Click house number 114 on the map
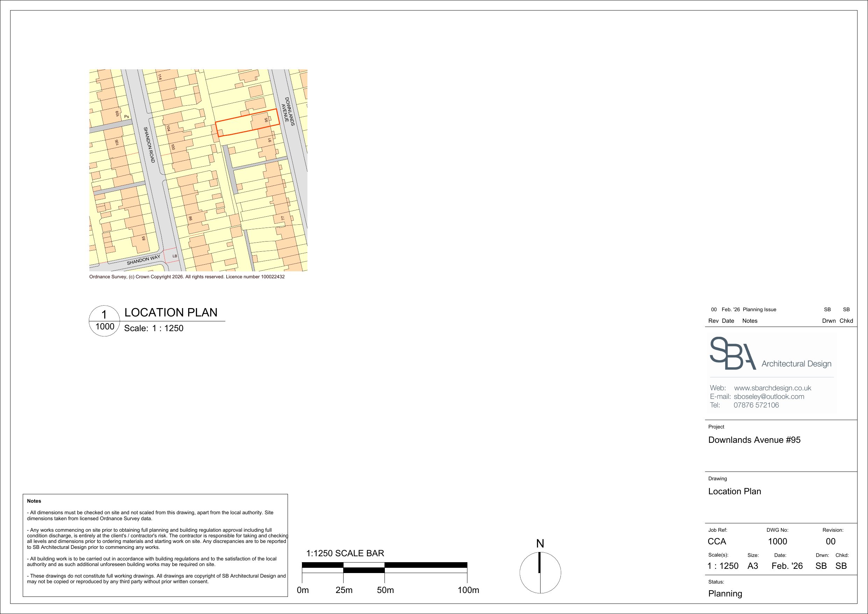This screenshot has height=614, width=868. tap(160, 77)
